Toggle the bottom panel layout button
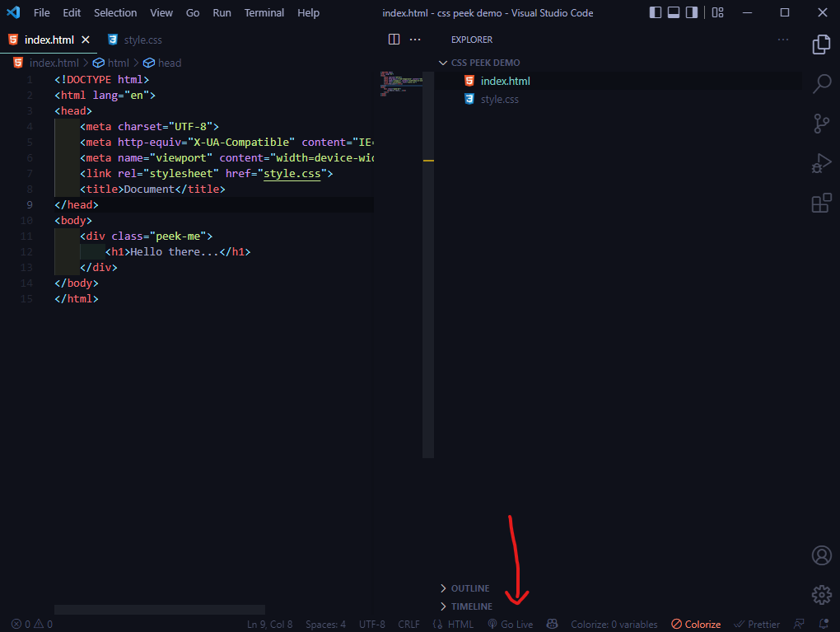The width and height of the screenshot is (840, 632). [674, 13]
